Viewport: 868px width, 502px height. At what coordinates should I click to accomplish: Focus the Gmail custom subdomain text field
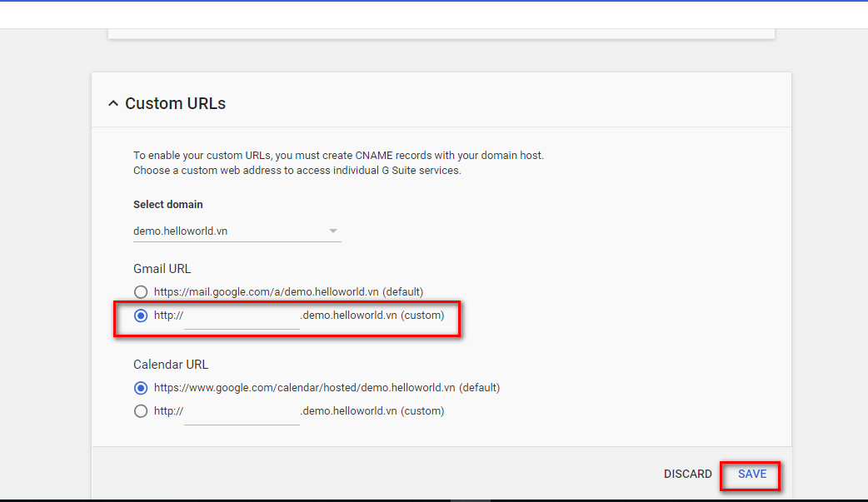pos(242,317)
